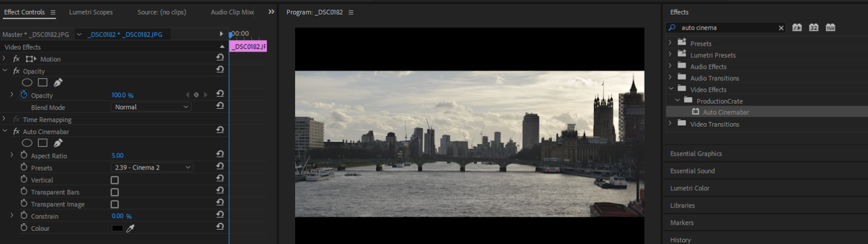
Task: Filter by Accelerated Effects icon
Action: [x=797, y=27]
